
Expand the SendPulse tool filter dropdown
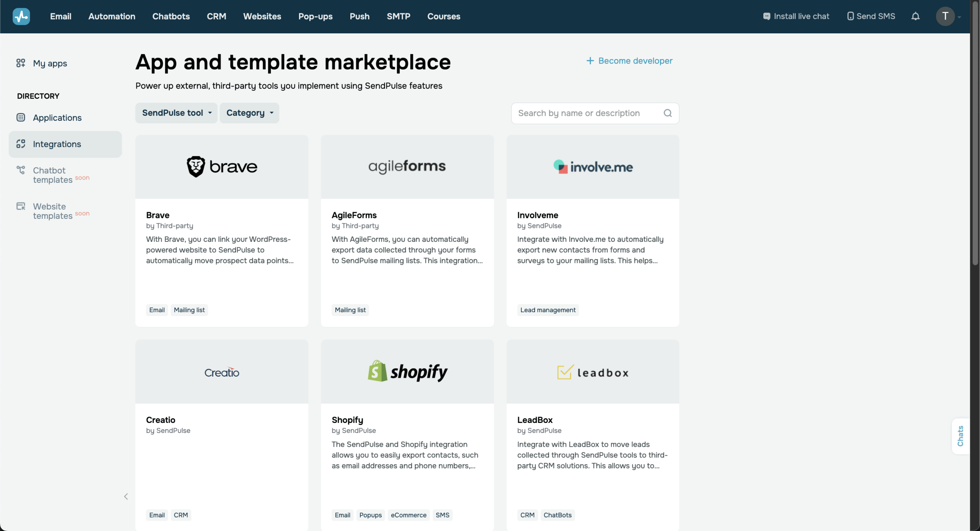(176, 113)
